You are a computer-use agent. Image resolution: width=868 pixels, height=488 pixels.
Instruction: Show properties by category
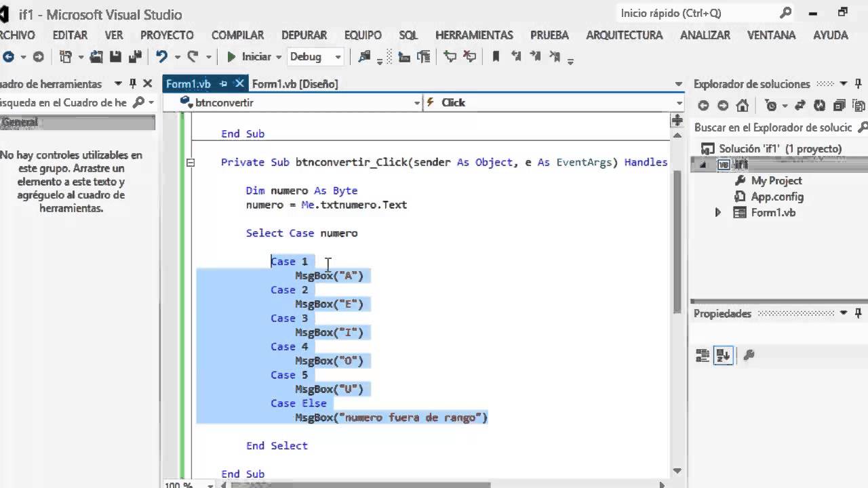tap(703, 355)
